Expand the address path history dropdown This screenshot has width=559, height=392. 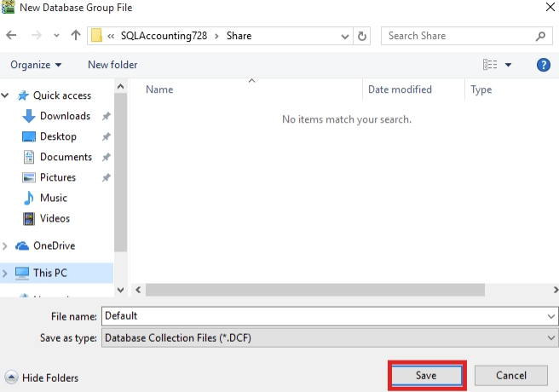click(x=344, y=36)
